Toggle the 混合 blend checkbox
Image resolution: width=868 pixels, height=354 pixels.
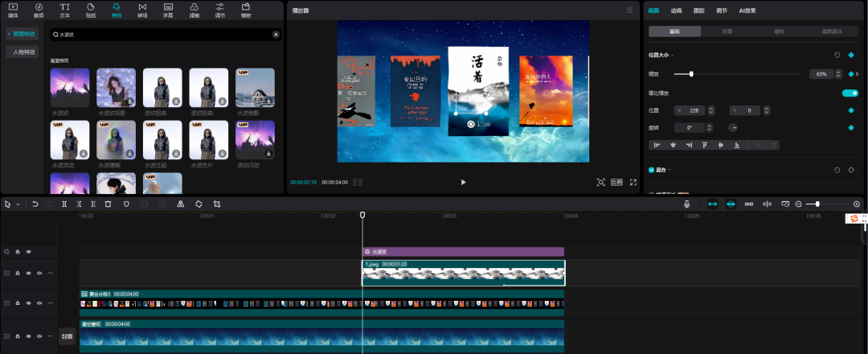652,170
